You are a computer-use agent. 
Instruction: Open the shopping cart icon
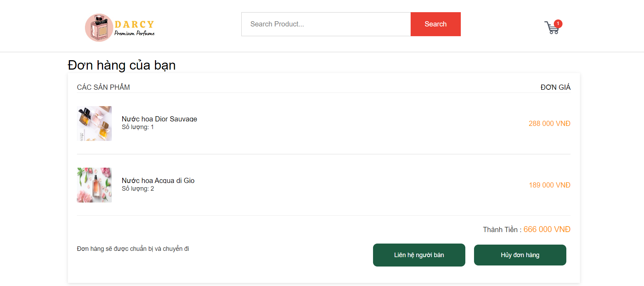coord(552,27)
